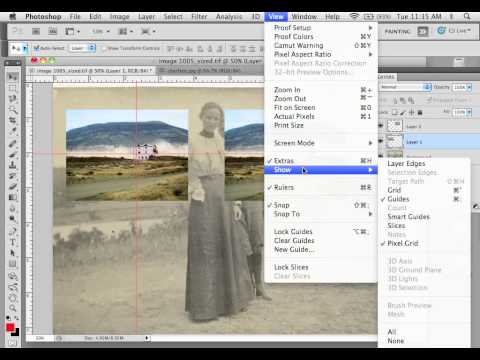This screenshot has width=480, height=360.
Task: Choose Smart Guides in Show submenu
Action: 424,217
